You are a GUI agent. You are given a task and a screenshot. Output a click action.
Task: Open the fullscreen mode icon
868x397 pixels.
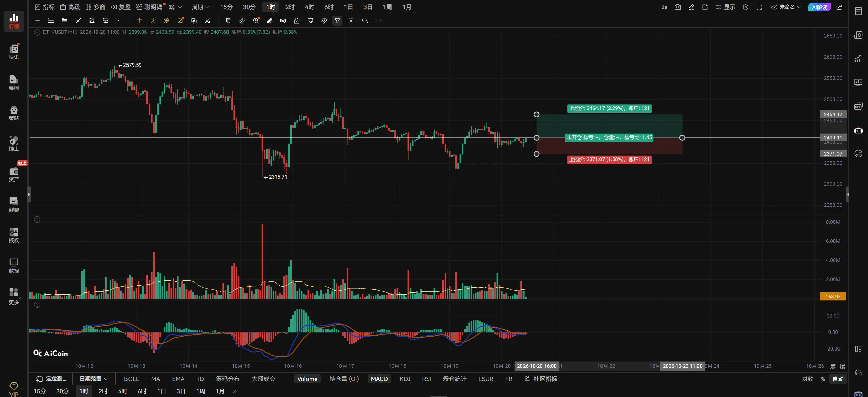(x=759, y=7)
